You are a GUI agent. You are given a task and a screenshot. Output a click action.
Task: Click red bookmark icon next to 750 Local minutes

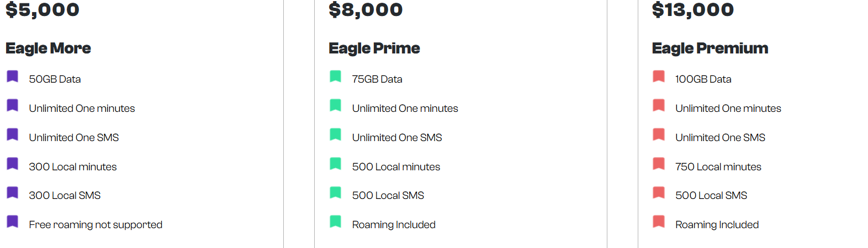(659, 164)
